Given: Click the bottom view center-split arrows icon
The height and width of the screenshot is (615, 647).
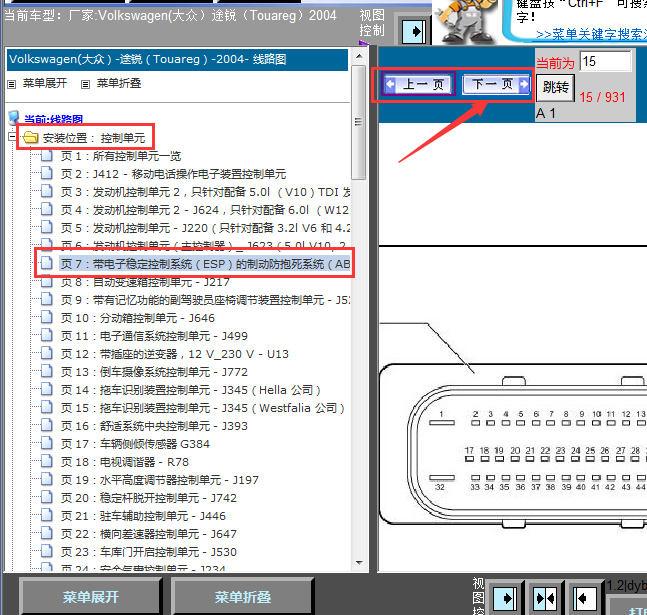Looking at the screenshot, I should (545, 598).
